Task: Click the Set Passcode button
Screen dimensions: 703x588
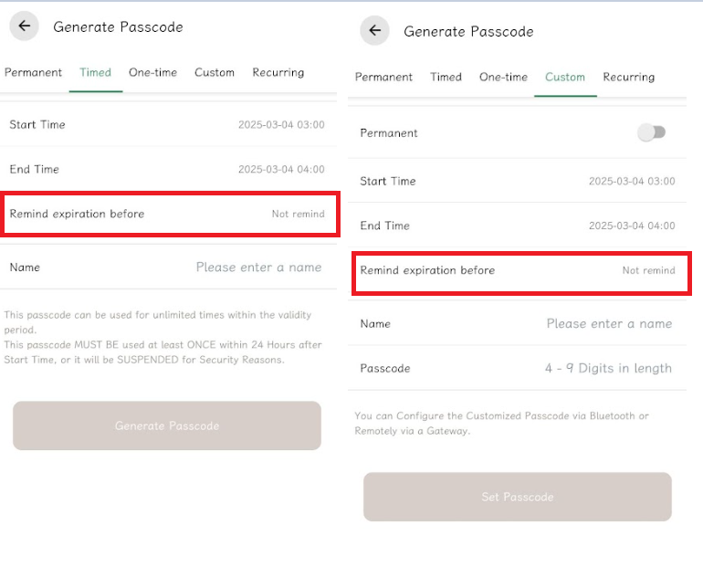Action: pyautogui.click(x=518, y=497)
